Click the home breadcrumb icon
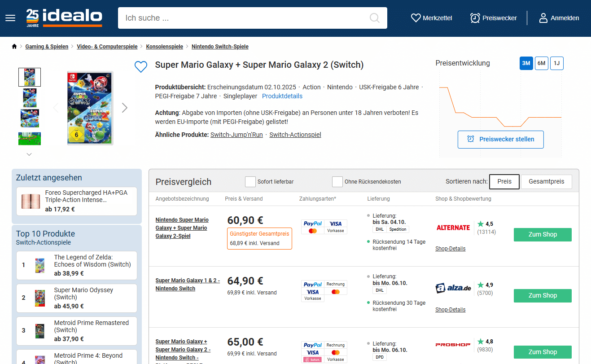Viewport: 591px width, 364px height. (x=14, y=47)
